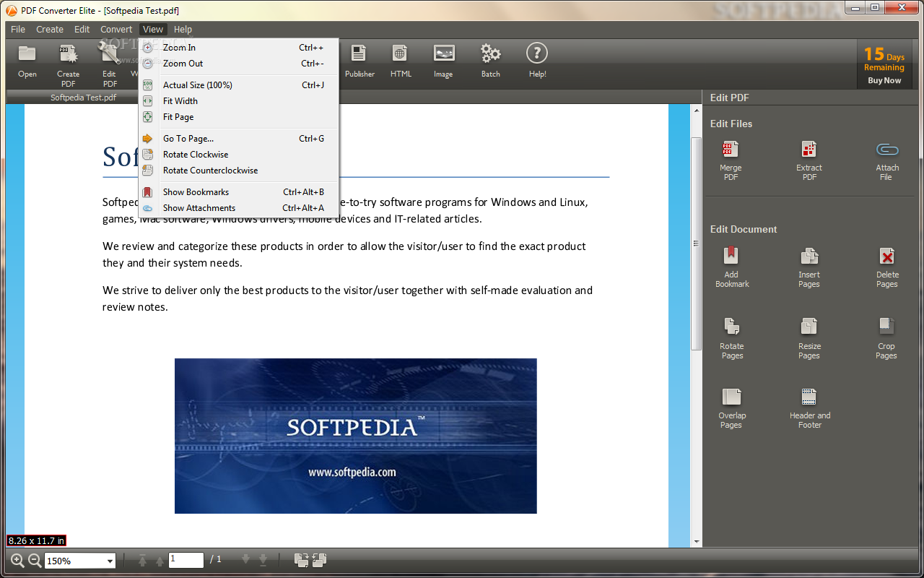Click the page number input field
Screen dimensions: 924x578
click(186, 559)
